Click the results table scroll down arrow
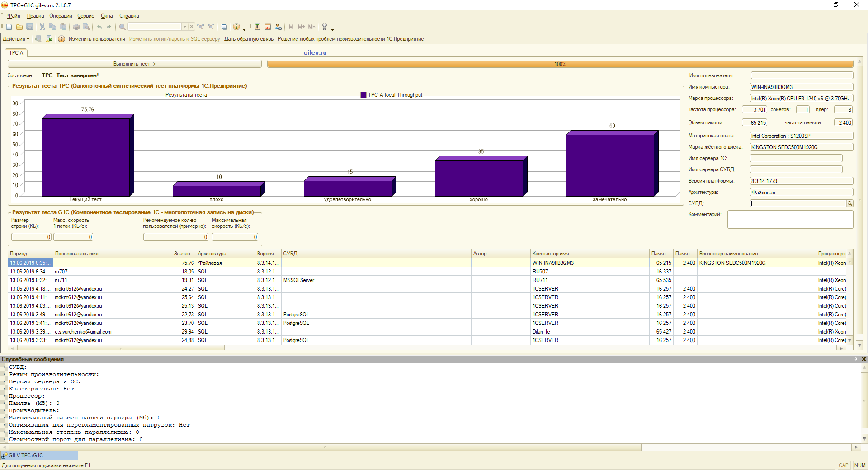The height and width of the screenshot is (470, 868). (x=849, y=340)
